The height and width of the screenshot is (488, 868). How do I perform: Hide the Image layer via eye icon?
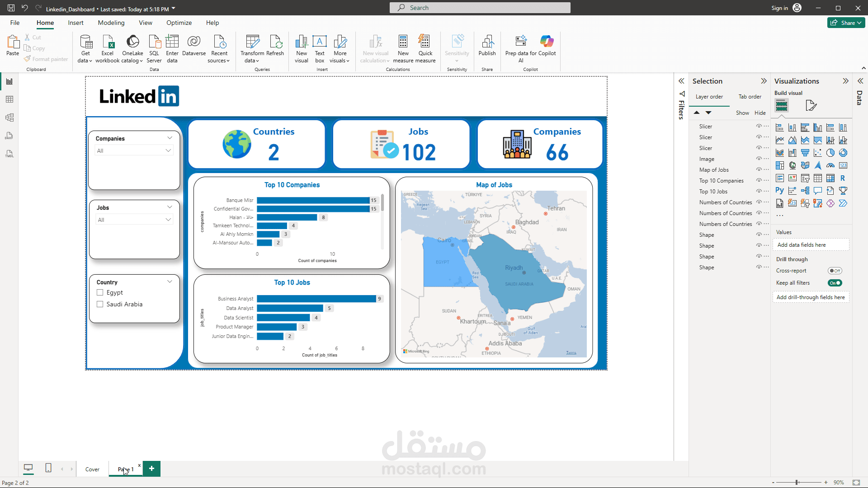click(759, 159)
